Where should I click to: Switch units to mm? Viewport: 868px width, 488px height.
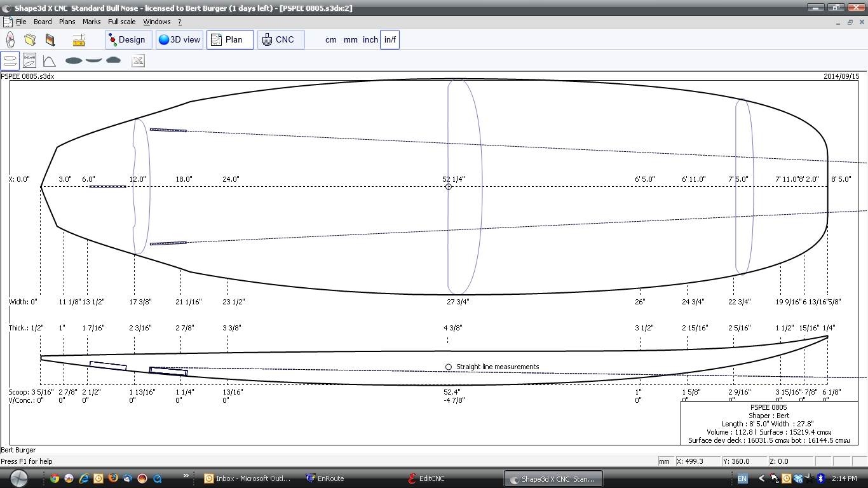[350, 39]
